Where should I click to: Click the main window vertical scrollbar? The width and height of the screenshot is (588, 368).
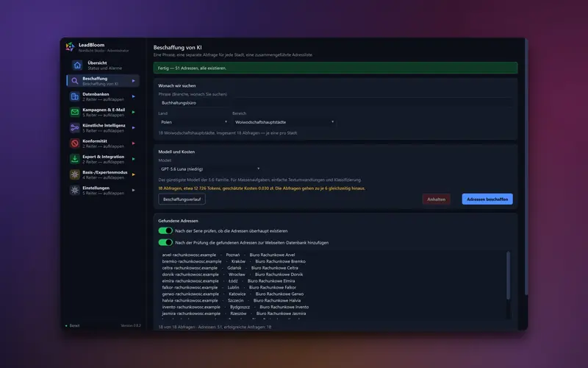526,167
